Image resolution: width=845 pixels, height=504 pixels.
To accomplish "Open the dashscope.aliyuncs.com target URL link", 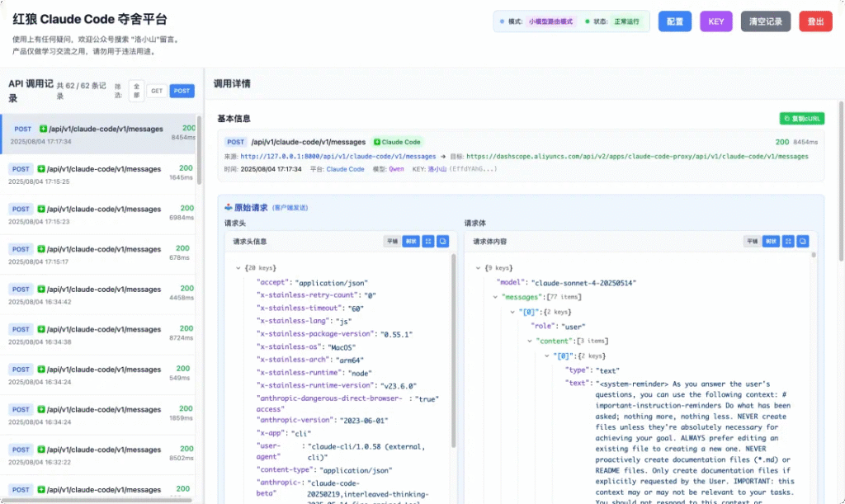I will [x=637, y=157].
